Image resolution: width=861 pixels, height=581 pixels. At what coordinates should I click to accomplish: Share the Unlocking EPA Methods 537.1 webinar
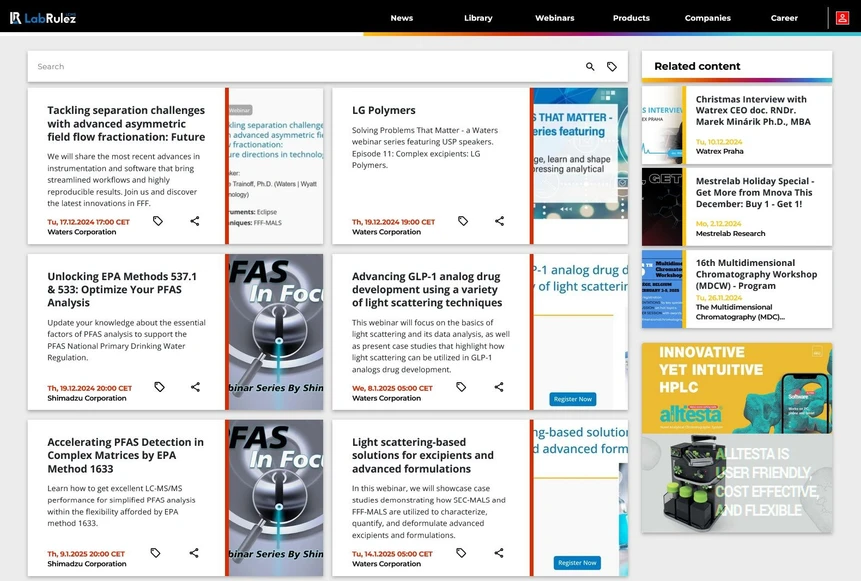(x=195, y=387)
